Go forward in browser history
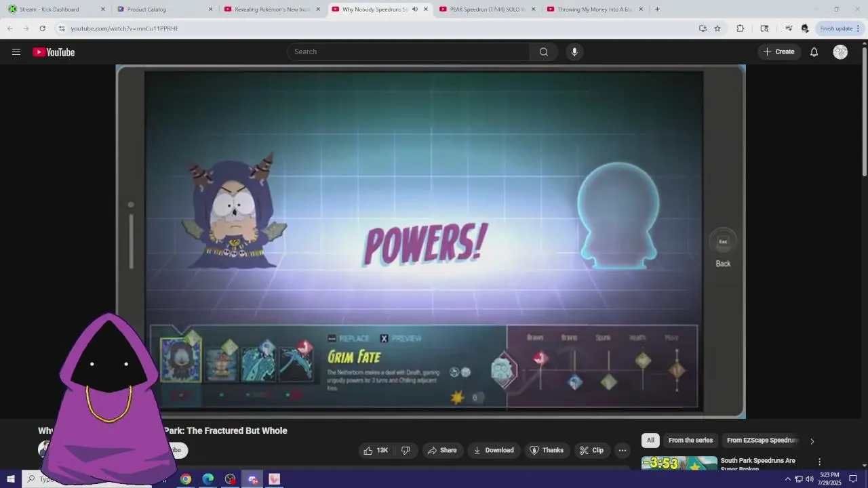Viewport: 868px width, 488px height. tap(26, 28)
